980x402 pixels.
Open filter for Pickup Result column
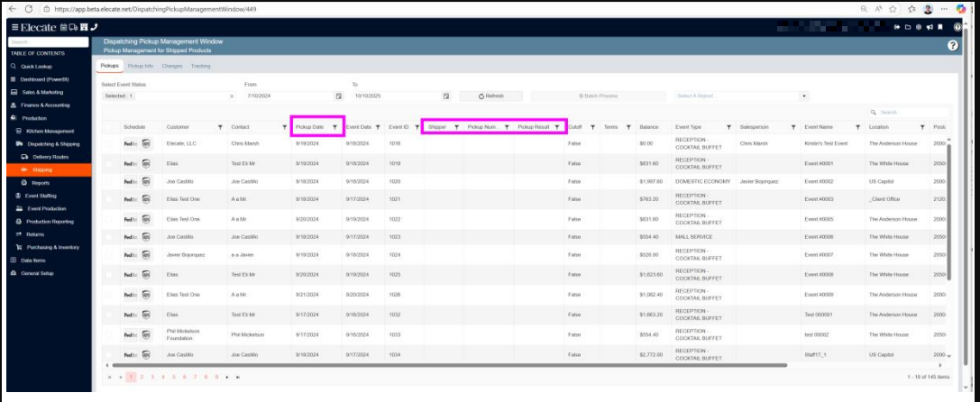556,127
